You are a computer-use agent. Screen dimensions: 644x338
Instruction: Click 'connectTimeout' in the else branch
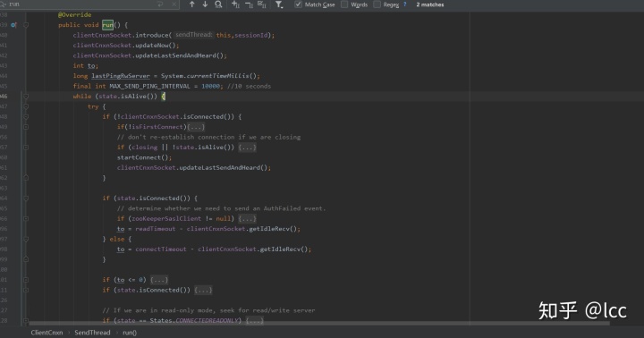coord(161,249)
